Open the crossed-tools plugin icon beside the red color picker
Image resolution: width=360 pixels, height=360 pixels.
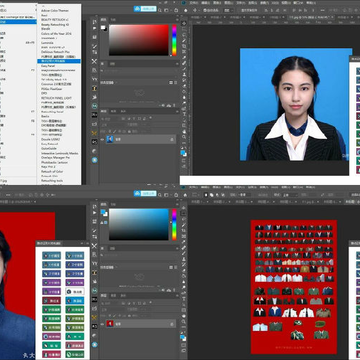94,61
